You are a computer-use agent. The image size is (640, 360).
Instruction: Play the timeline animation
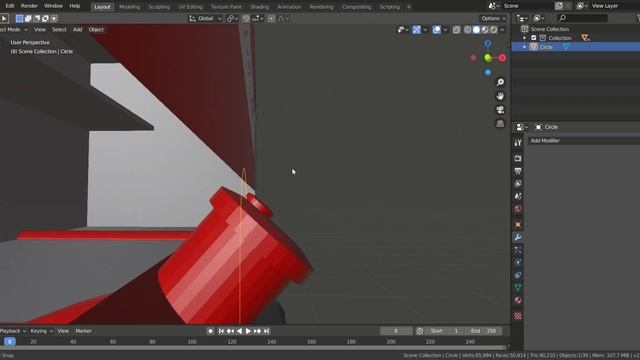(248, 331)
